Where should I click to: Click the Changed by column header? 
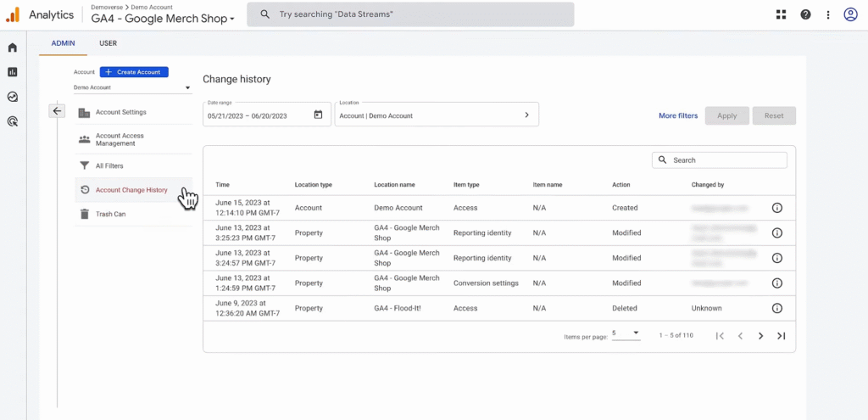point(708,184)
